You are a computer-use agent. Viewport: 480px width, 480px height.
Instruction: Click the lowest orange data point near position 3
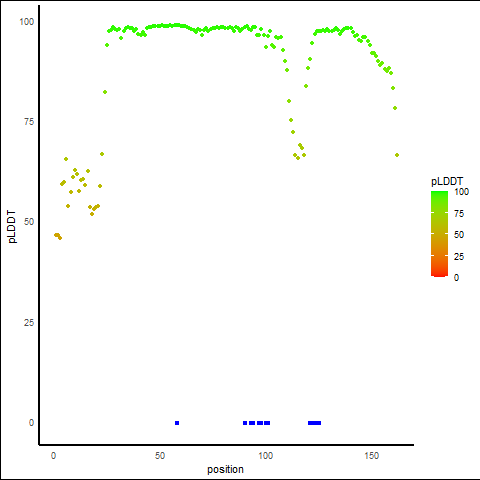coord(60,238)
